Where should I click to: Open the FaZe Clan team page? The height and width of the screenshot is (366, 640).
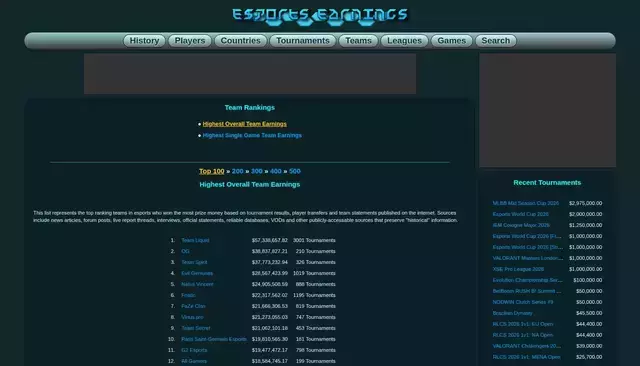[x=193, y=306]
